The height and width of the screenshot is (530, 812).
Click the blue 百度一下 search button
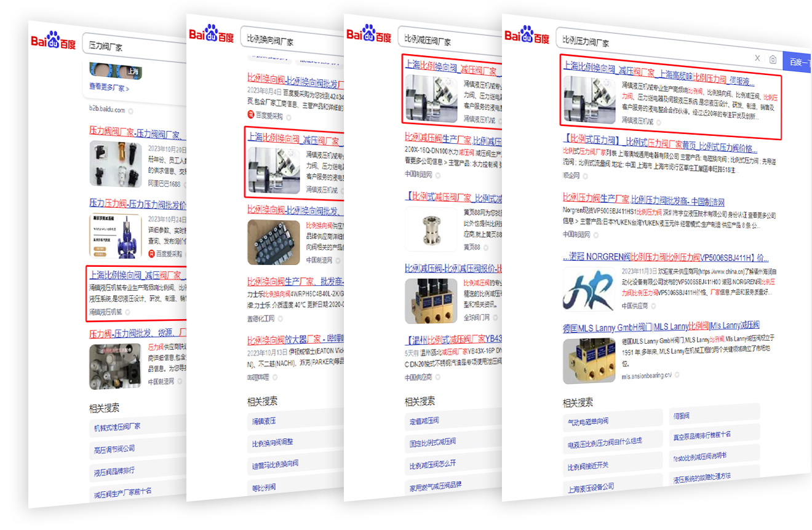(797, 62)
